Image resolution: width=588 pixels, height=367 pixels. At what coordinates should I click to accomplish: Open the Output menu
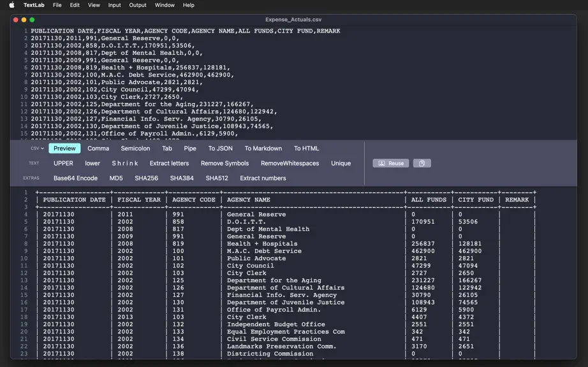[138, 5]
